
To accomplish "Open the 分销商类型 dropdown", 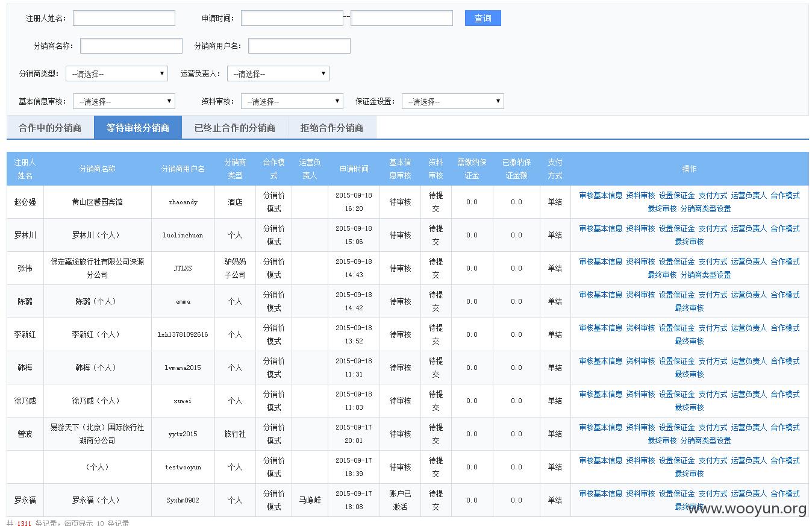I will [117, 74].
